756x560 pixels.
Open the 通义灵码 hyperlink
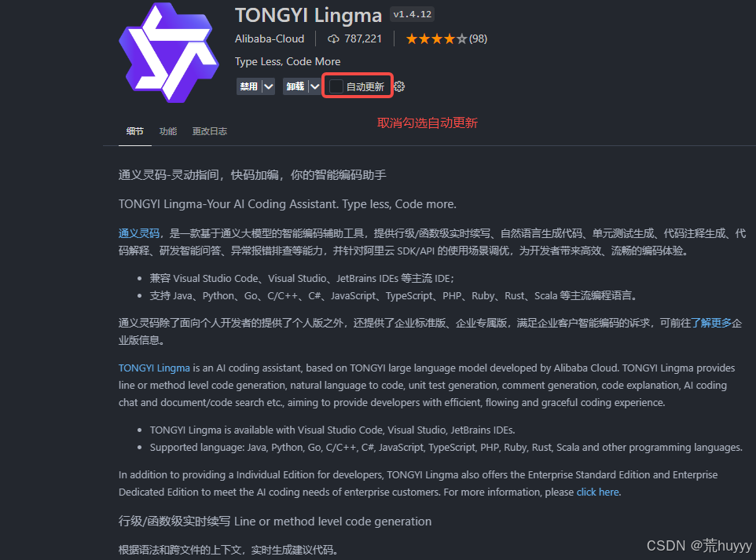coord(139,234)
